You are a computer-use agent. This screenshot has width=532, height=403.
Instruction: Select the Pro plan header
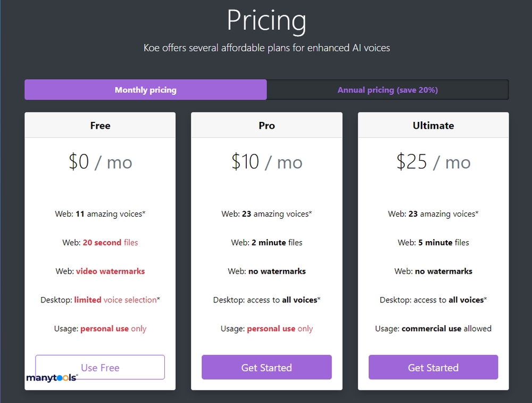(267, 126)
